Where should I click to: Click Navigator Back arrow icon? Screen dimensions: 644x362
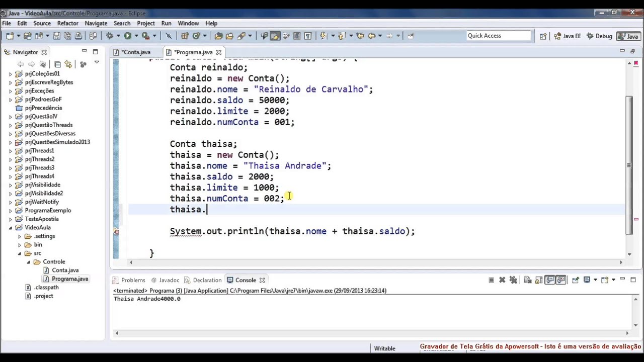click(21, 64)
